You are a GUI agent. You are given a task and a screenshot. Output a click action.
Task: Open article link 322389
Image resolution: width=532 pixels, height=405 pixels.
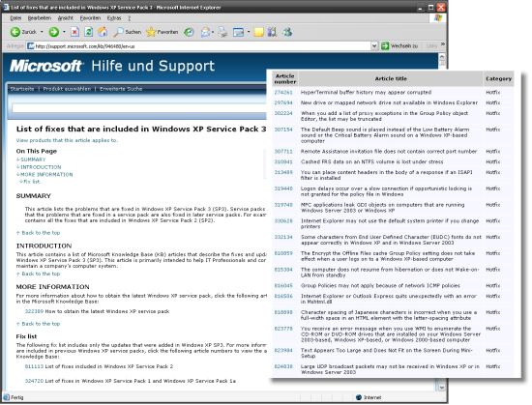pyautogui.click(x=34, y=311)
